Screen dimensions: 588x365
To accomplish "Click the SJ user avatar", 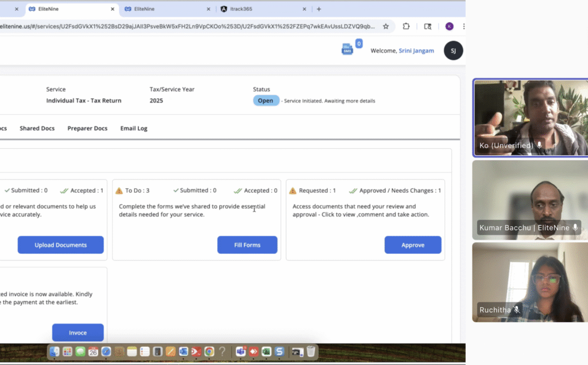I will coord(453,51).
